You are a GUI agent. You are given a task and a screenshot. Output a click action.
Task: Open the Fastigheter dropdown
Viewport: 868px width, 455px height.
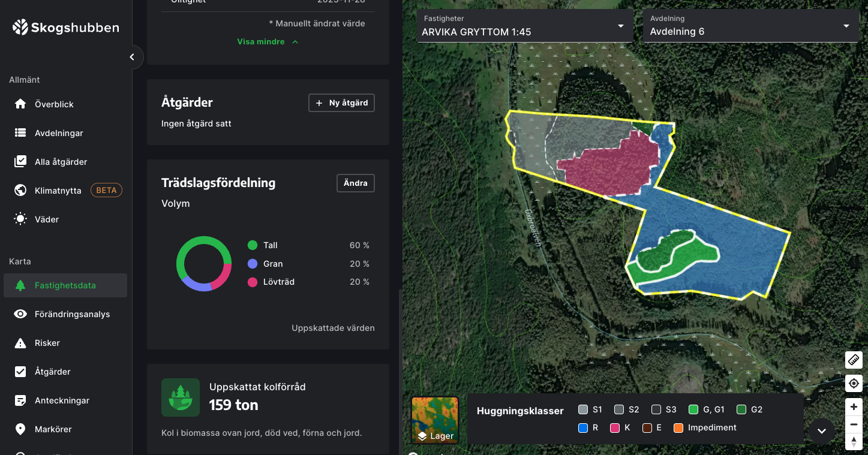(525, 26)
